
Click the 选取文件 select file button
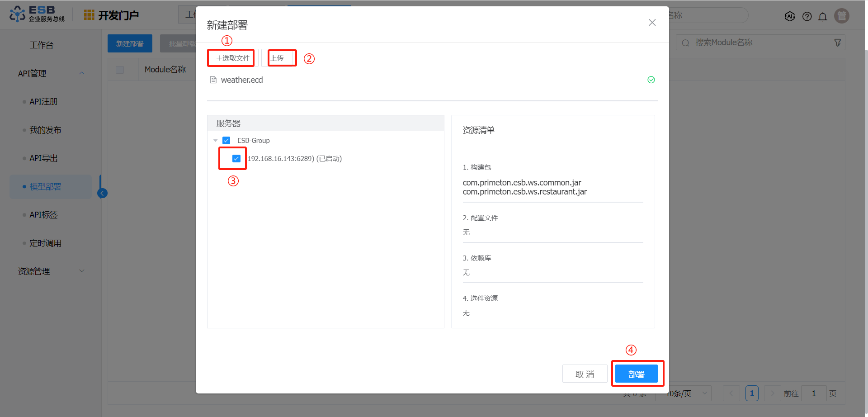[232, 58]
